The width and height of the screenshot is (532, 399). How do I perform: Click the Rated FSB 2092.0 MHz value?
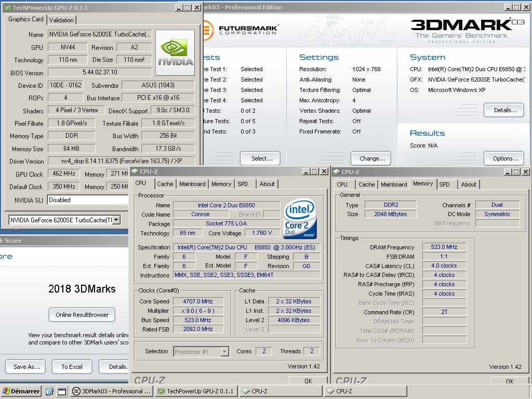[x=198, y=329]
